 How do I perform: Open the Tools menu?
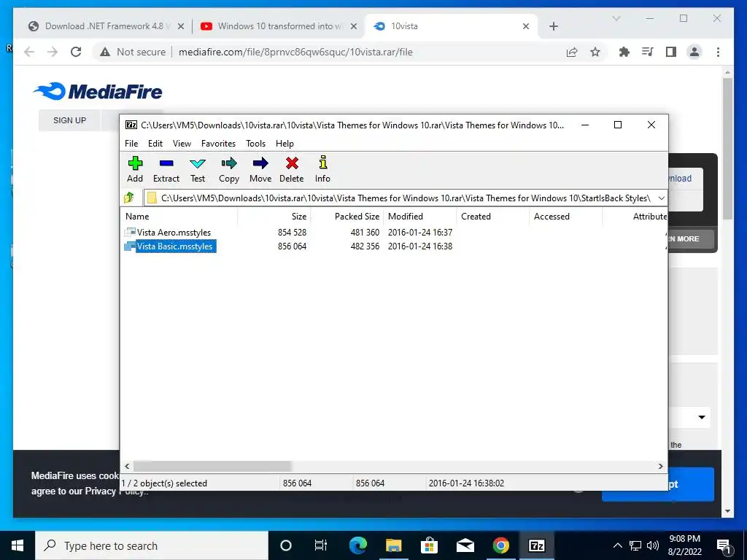[255, 144]
